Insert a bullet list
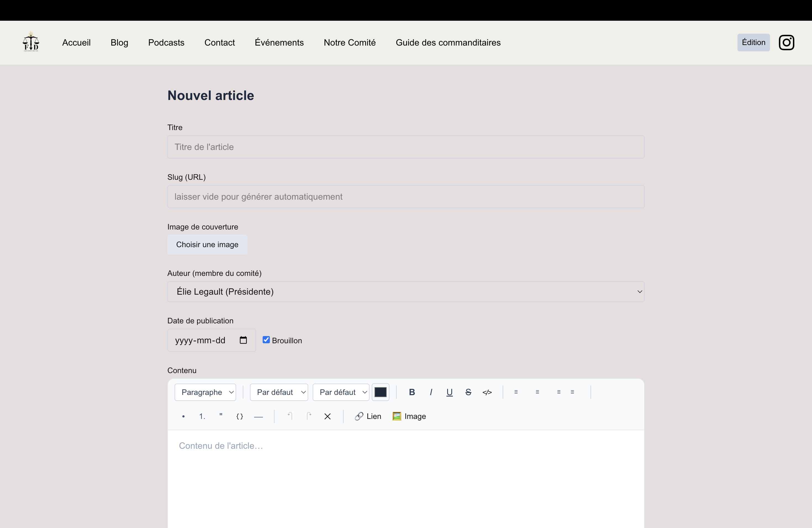Screen dimensions: 812x528 (183, 416)
